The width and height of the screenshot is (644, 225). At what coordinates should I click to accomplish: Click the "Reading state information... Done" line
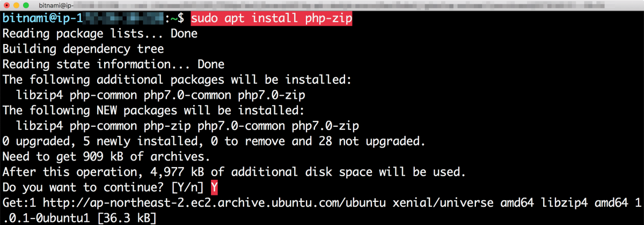[x=113, y=64]
